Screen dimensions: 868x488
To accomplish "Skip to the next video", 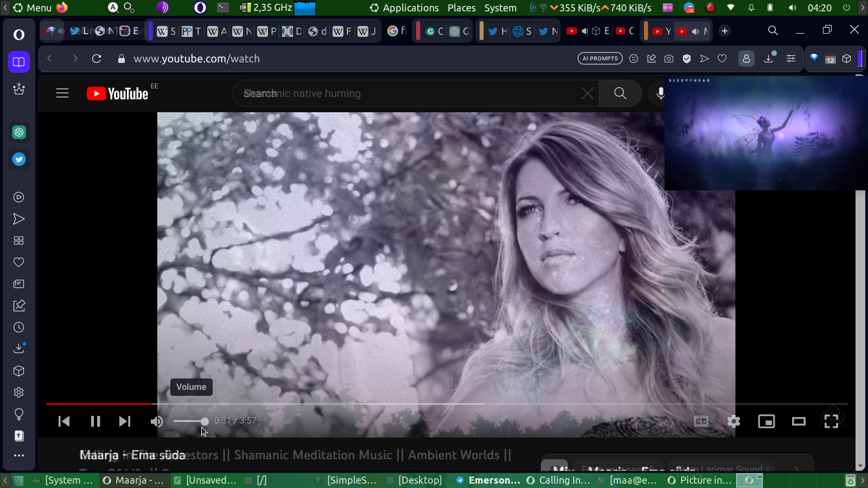I will pyautogui.click(x=125, y=421).
